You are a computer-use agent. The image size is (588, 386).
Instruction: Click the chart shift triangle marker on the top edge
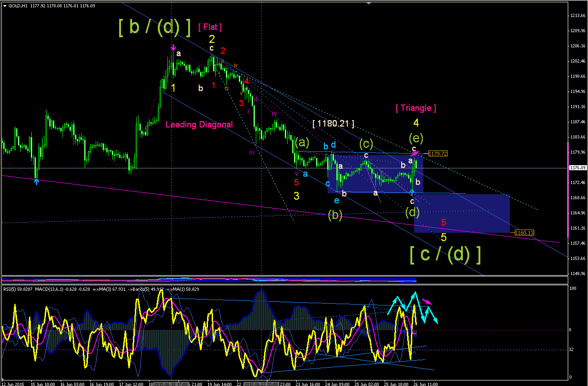369,3
